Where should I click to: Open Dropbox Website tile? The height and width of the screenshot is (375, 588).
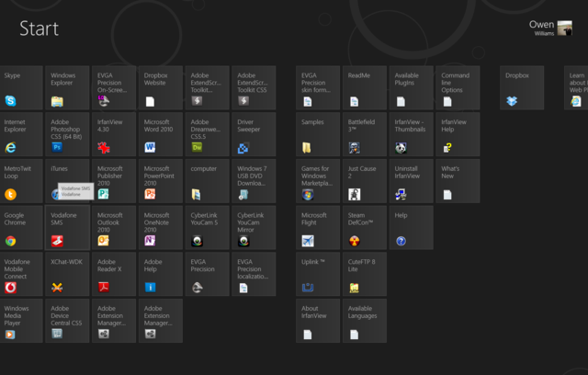coord(161,87)
